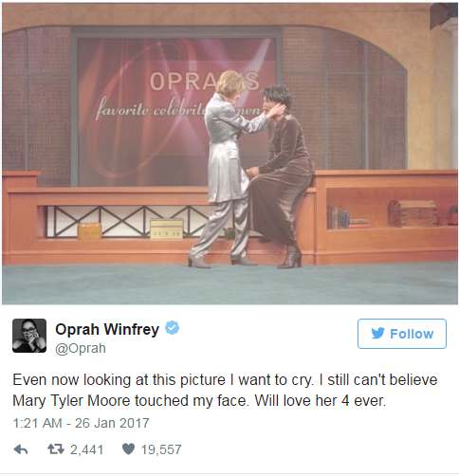Click the blue verified badge
Viewport: 459px width, 476px height.
tap(173, 328)
